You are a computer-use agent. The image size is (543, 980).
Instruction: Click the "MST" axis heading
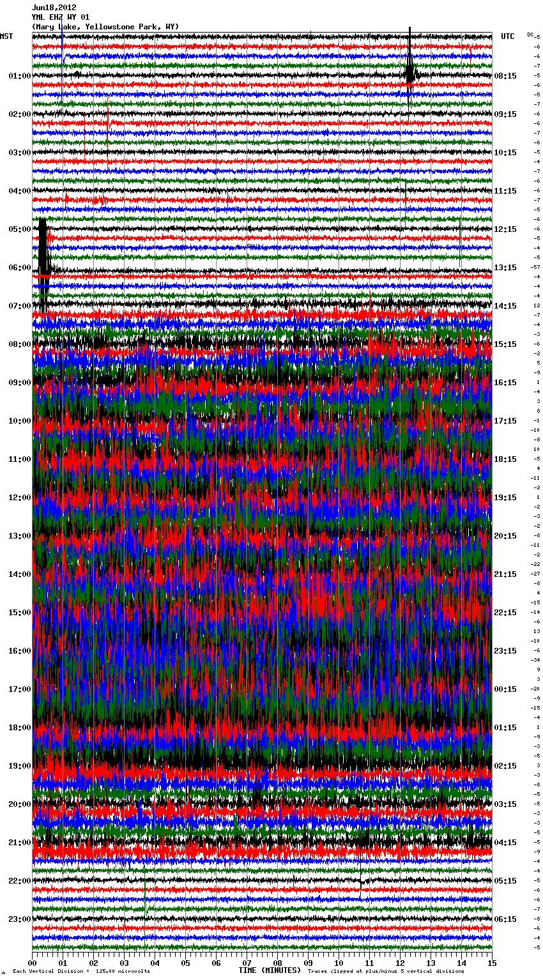point(6,36)
